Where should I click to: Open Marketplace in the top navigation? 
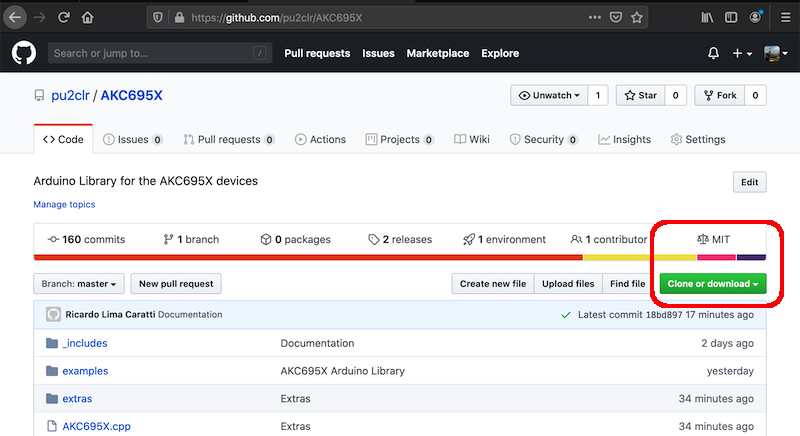[438, 53]
